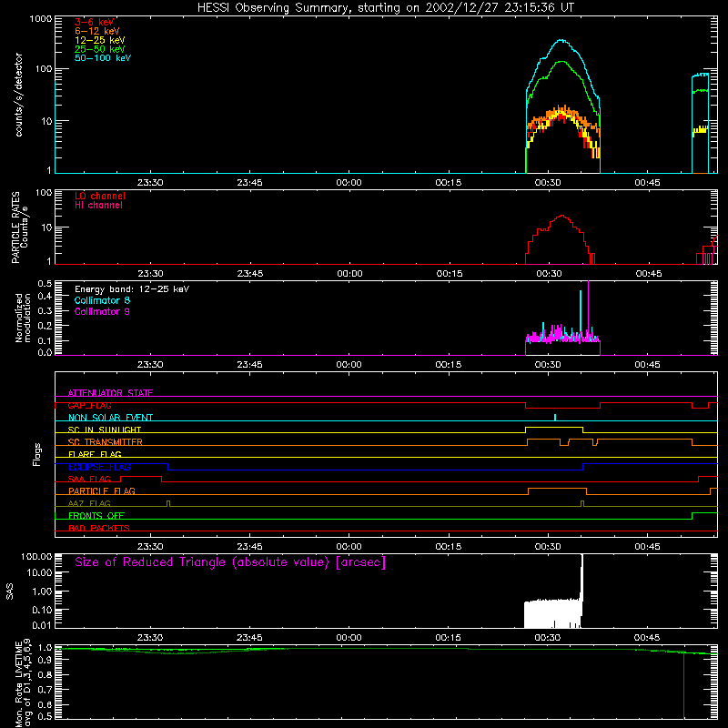This screenshot has width=728, height=728.
Task: Click the 'Energy band: 12-25 keV' label
Action: coord(132,289)
